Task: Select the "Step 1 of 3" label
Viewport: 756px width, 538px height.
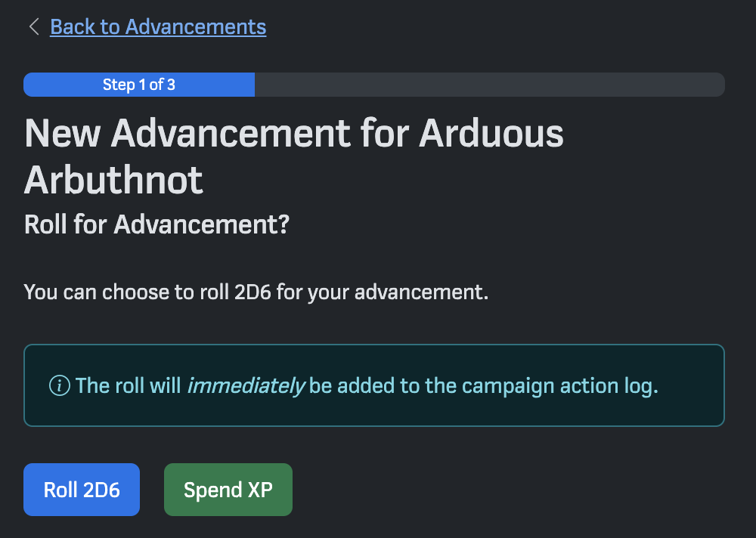Action: pyautogui.click(x=139, y=85)
